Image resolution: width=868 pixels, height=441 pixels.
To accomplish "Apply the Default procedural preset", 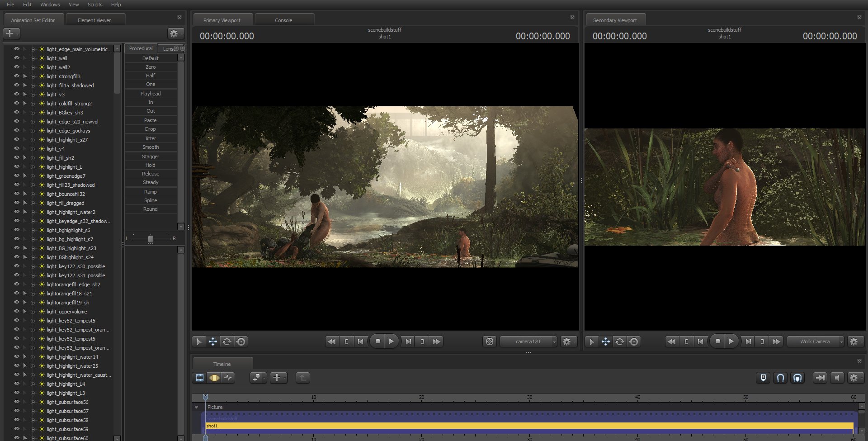I will [151, 58].
